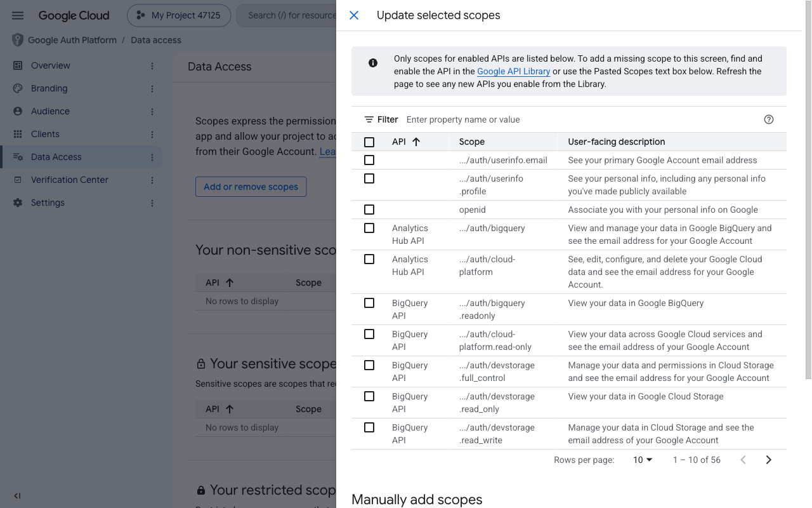Screen dimensions: 812x508
Task: Click the info icon in the notice banner
Action: point(373,63)
